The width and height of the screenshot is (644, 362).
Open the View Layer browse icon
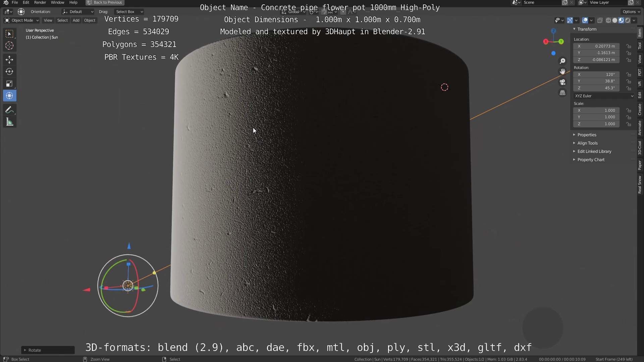pyautogui.click(x=583, y=2)
